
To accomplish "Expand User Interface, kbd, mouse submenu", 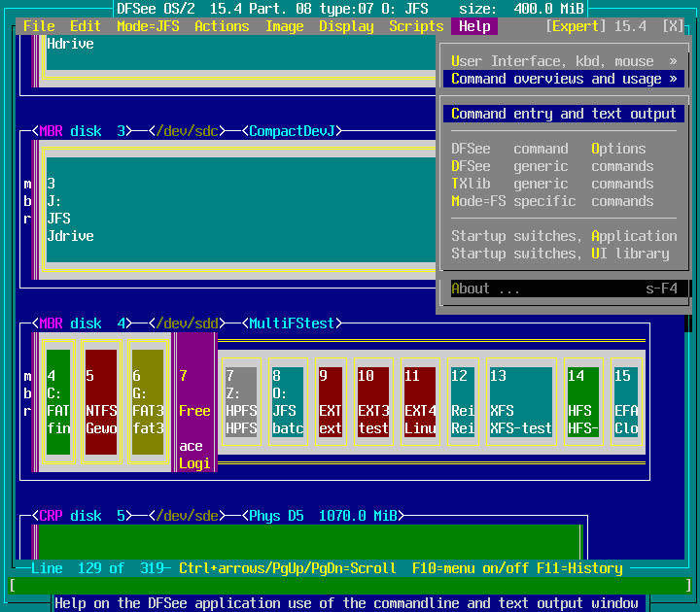I will tap(564, 61).
